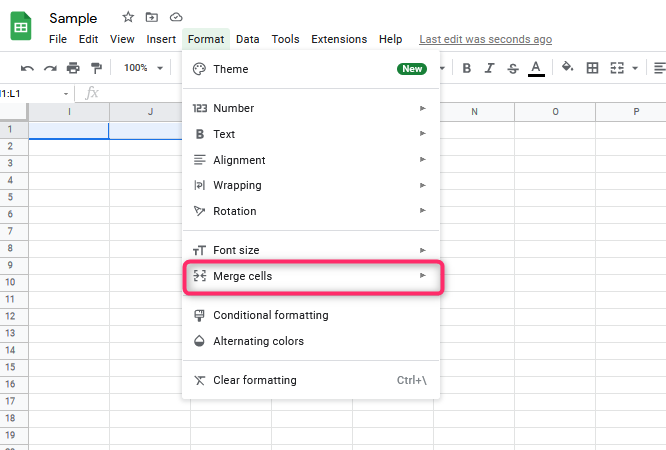This screenshot has width=666, height=450.
Task: Toggle strikethrough formatting in toolbar
Action: (x=513, y=68)
